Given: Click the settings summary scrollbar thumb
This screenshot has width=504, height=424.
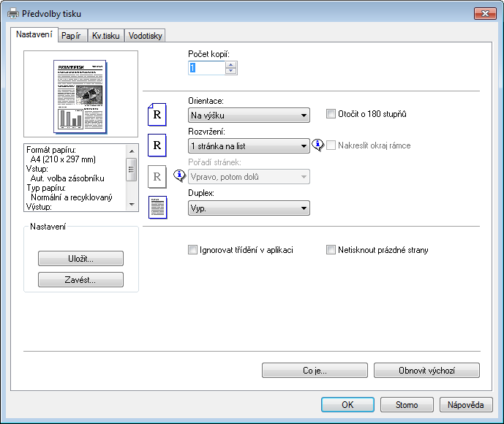Looking at the screenshot, I should coord(132,170).
